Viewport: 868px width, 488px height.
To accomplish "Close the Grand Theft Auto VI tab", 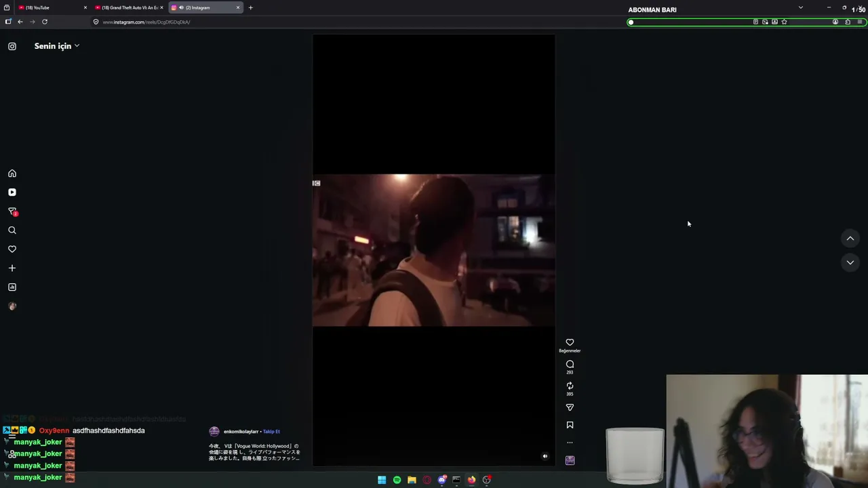I will [x=161, y=7].
